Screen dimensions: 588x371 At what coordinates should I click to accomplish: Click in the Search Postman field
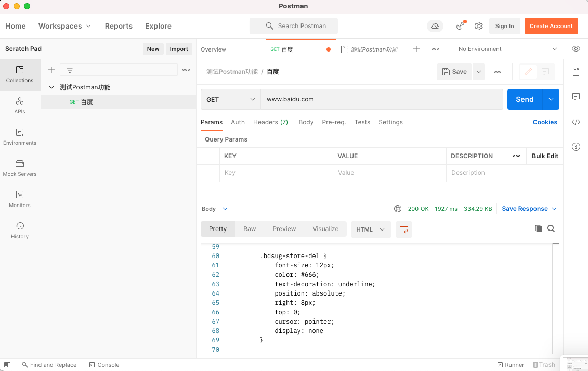[294, 26]
